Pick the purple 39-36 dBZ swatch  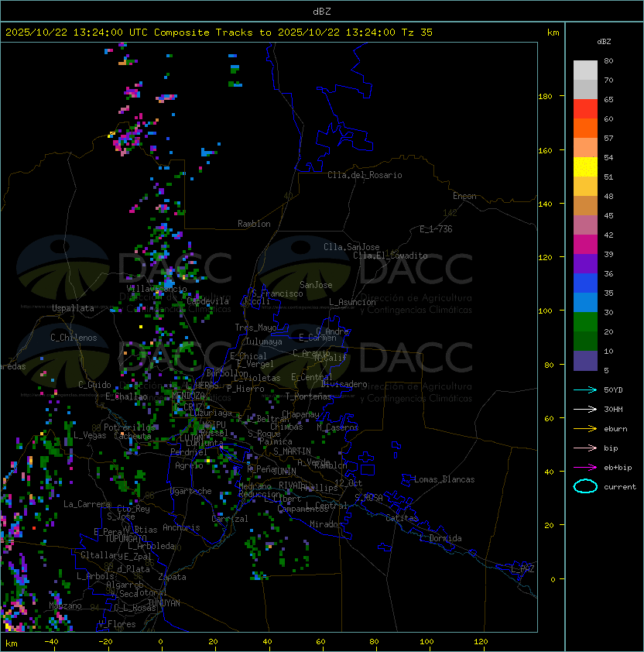click(585, 263)
